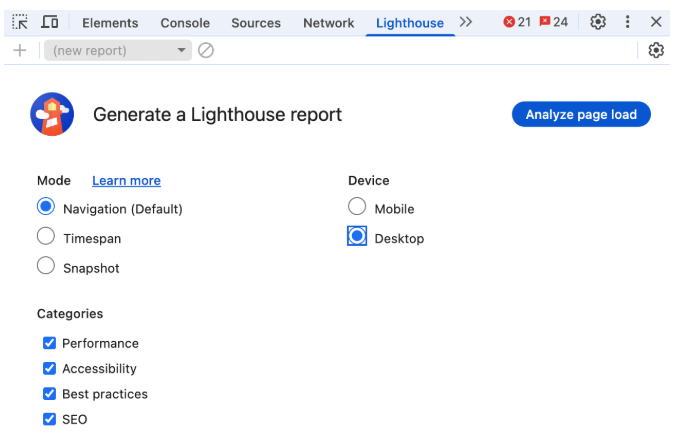
Task: Click the red error count 21 badge
Action: (x=517, y=22)
